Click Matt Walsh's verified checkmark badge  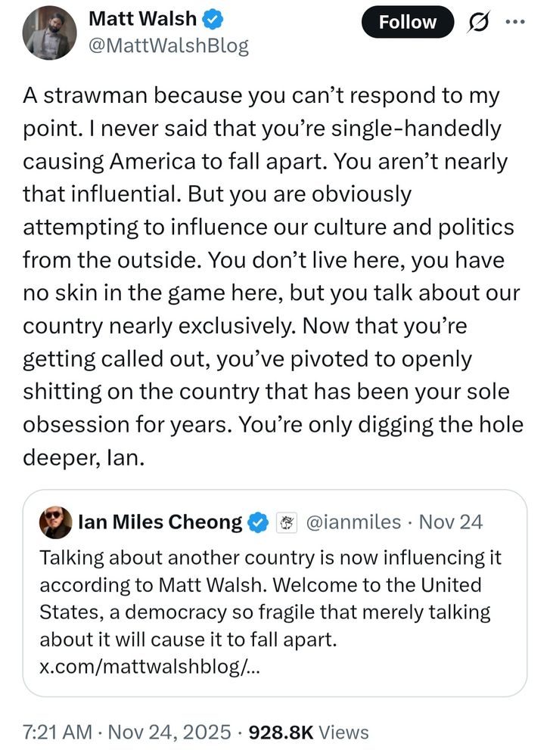tap(213, 19)
